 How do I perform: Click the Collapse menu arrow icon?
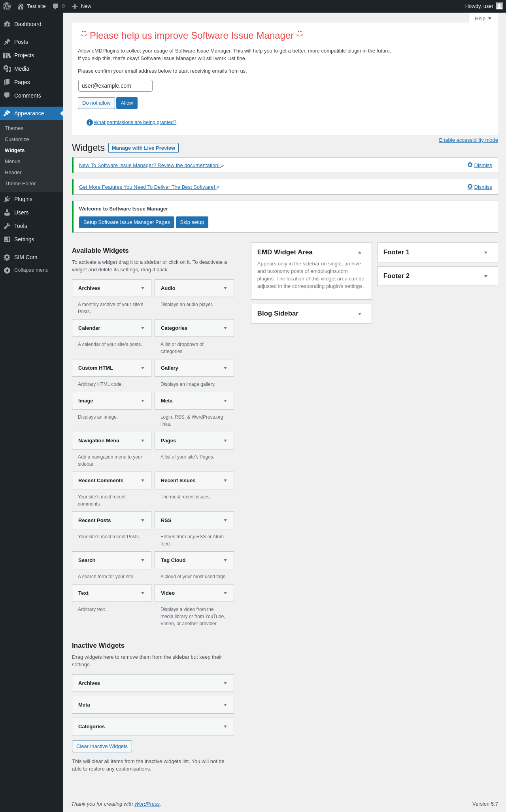[7, 270]
